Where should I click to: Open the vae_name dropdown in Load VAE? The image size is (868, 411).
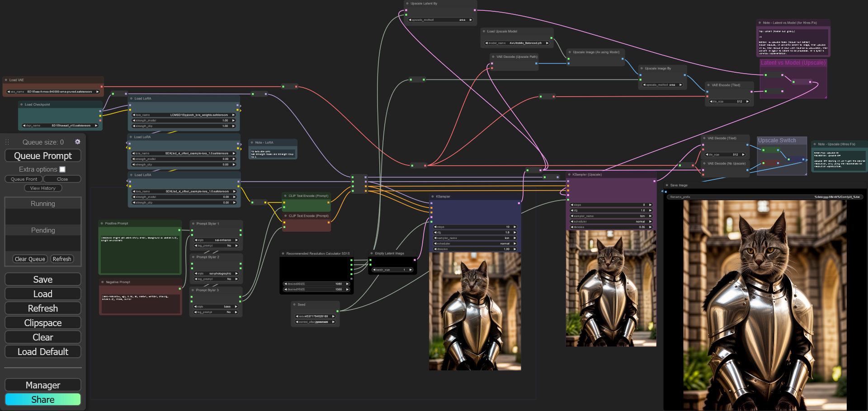point(53,92)
